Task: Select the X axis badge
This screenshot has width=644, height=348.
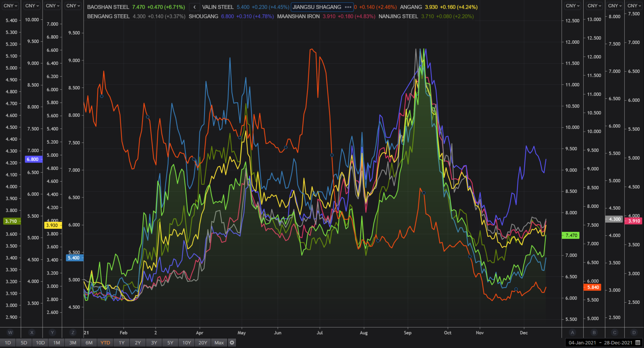Action: click(32, 333)
